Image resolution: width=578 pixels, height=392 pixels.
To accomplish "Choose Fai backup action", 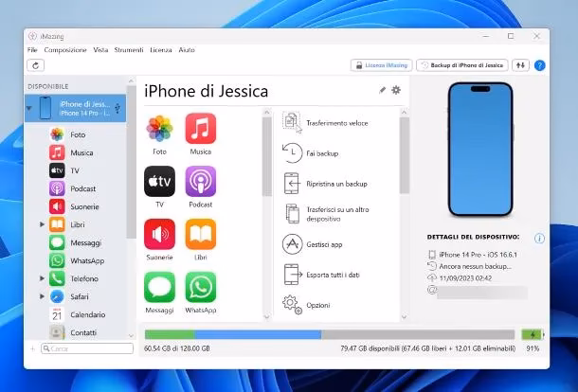I will tap(311, 153).
